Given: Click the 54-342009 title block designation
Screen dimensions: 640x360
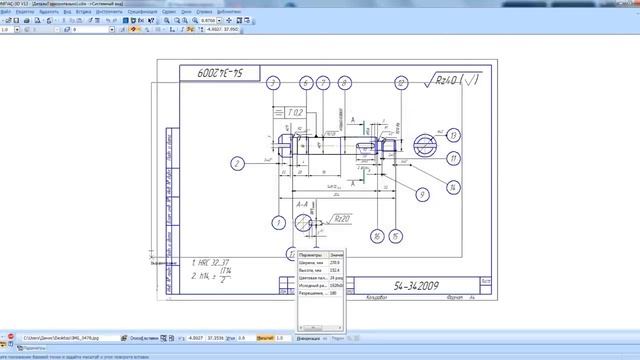Looking at the screenshot, I should tap(416, 286).
